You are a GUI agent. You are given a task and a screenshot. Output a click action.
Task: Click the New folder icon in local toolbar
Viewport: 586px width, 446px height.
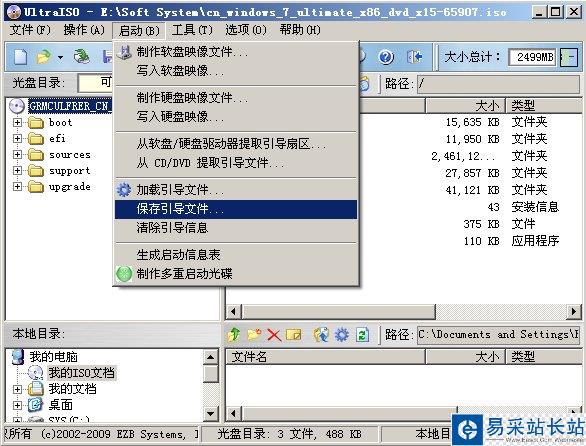pyautogui.click(x=254, y=334)
